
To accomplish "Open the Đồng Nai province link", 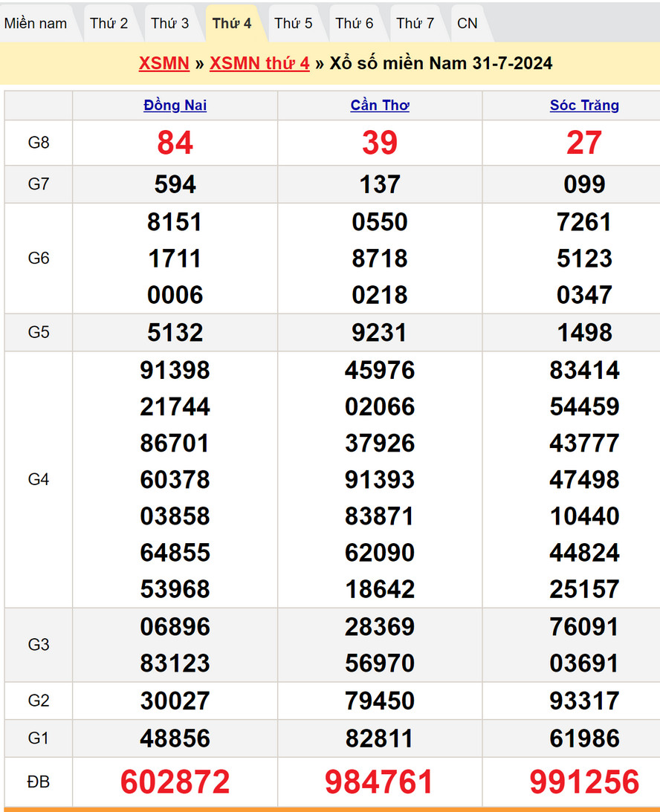I will [175, 105].
